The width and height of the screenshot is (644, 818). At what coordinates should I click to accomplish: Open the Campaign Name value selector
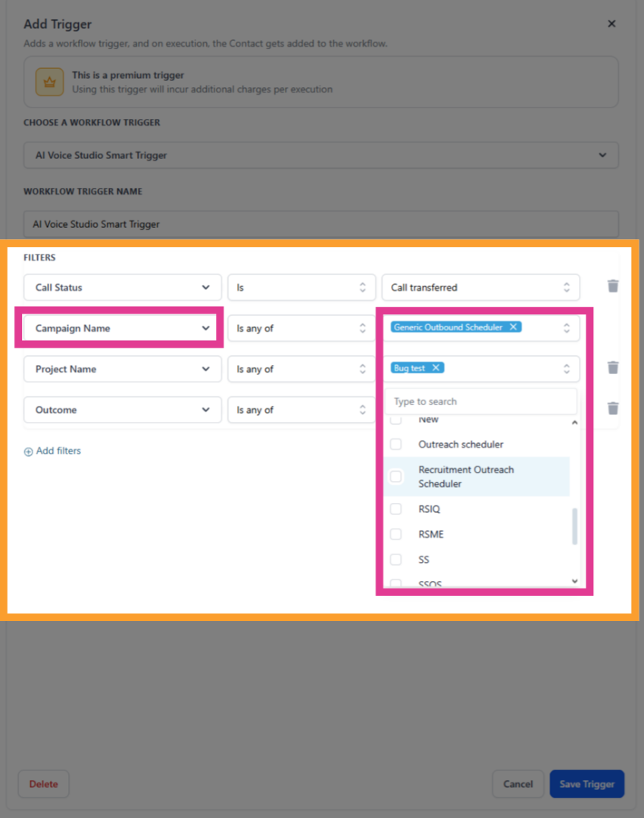(480, 328)
